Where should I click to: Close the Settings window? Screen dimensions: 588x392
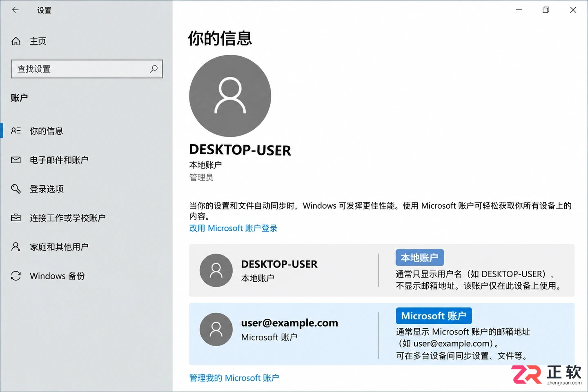[x=573, y=10]
